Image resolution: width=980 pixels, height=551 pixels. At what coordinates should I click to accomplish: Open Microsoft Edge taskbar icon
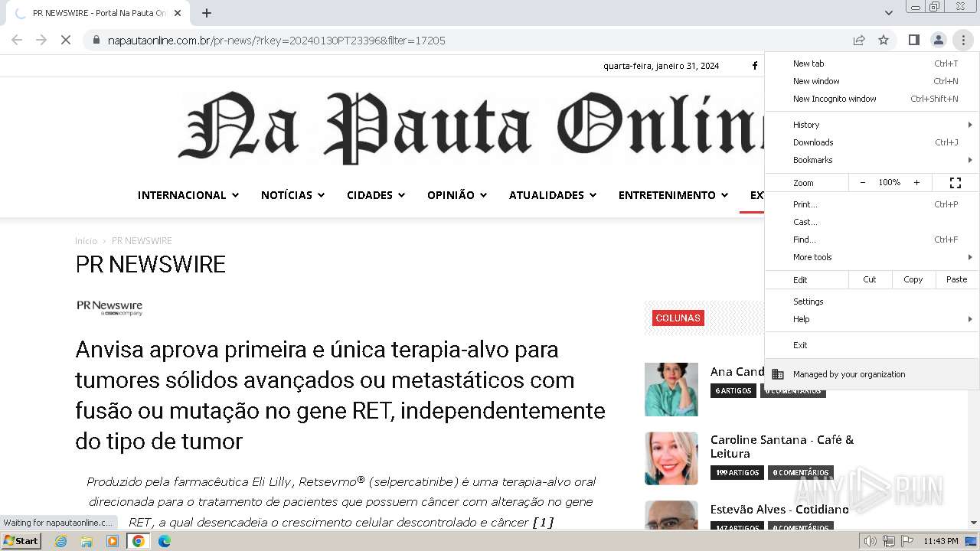(x=164, y=541)
